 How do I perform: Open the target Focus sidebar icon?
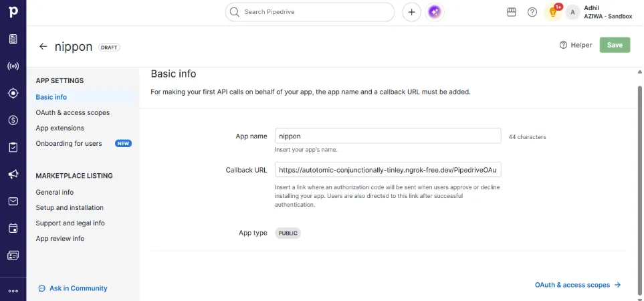(13, 93)
